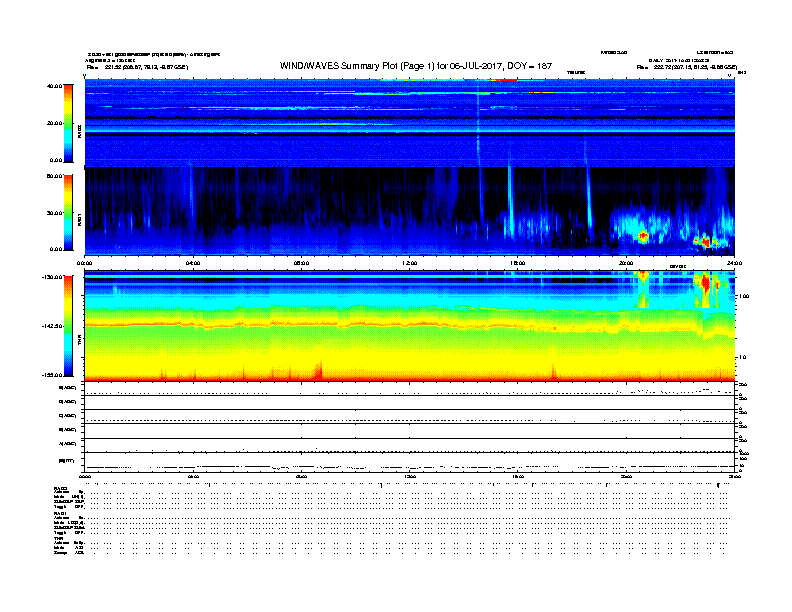The width and height of the screenshot is (792, 612).
Task: Click the RAD2 color scale bar
Action: [68, 123]
